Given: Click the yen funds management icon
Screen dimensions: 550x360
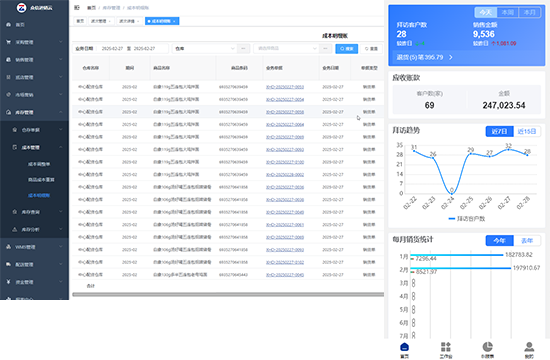Looking at the screenshot, I should tap(8, 282).
